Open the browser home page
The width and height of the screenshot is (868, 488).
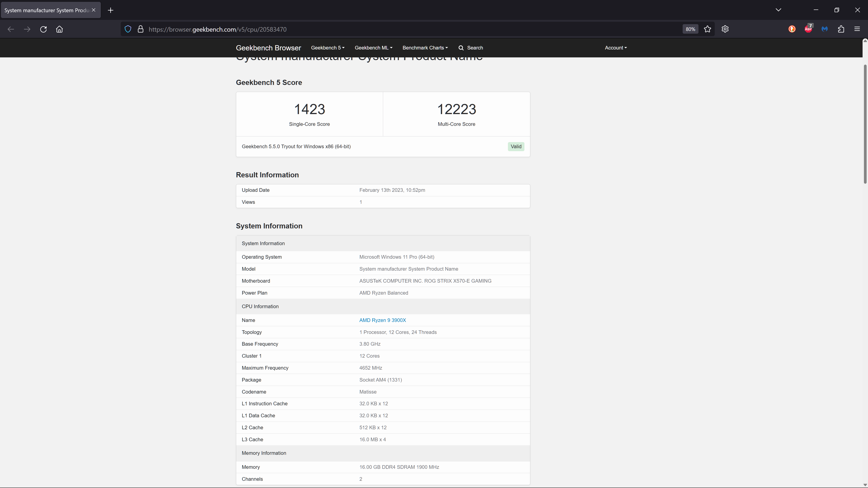click(x=59, y=29)
